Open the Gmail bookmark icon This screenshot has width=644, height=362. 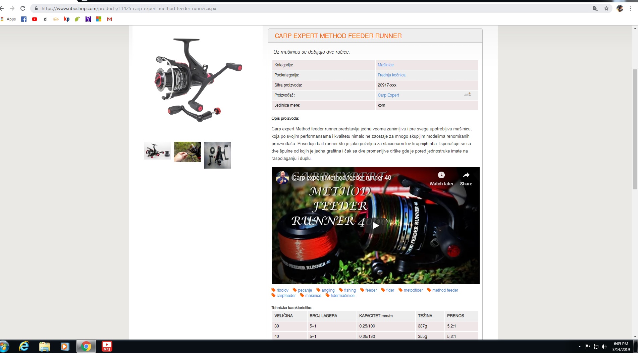pos(110,19)
